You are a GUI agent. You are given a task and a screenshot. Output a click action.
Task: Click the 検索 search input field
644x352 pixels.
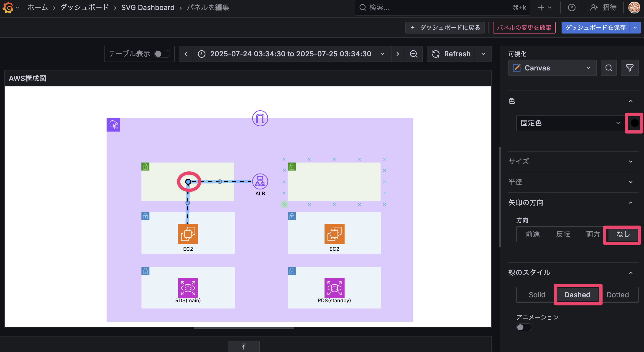pyautogui.click(x=442, y=8)
